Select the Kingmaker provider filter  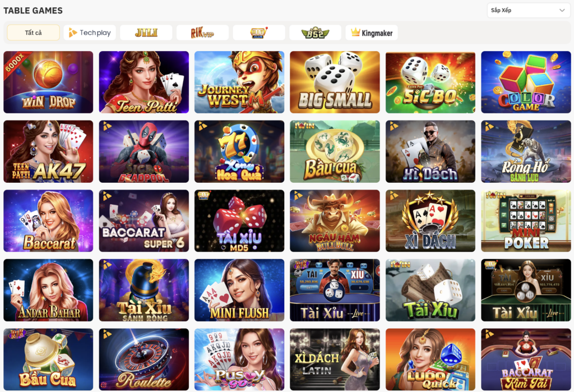[372, 33]
